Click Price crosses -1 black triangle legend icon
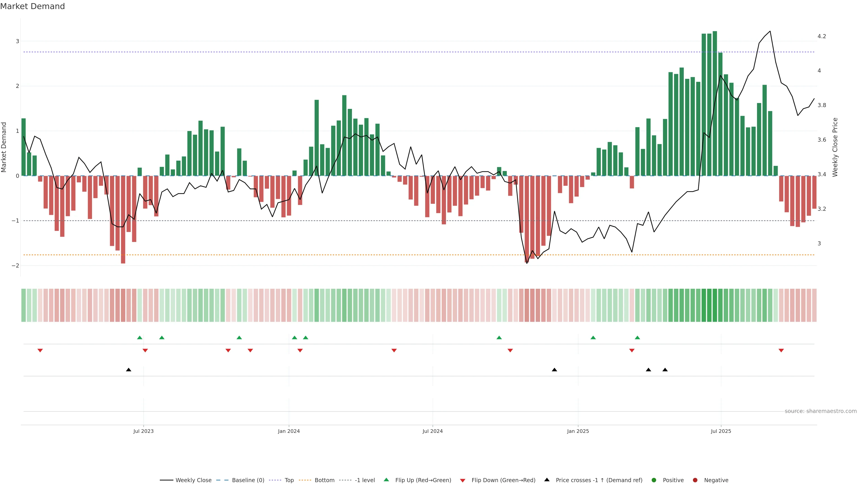The image size is (868, 488). [547, 480]
